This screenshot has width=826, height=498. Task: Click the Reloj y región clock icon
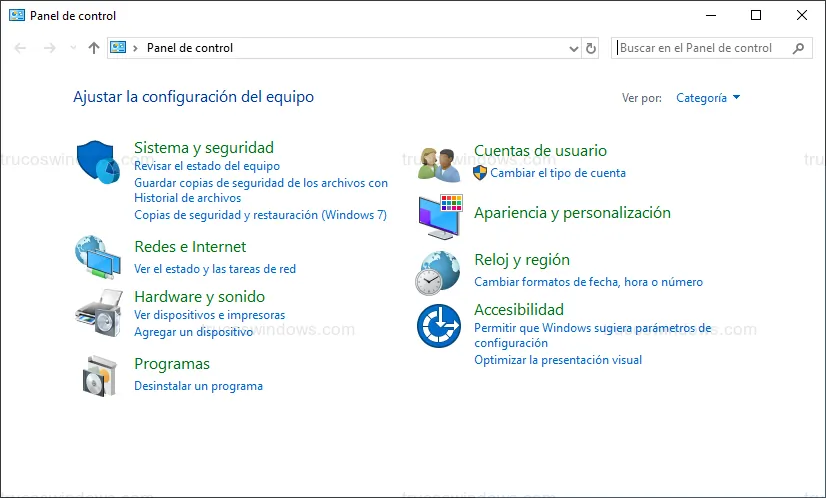(439, 272)
